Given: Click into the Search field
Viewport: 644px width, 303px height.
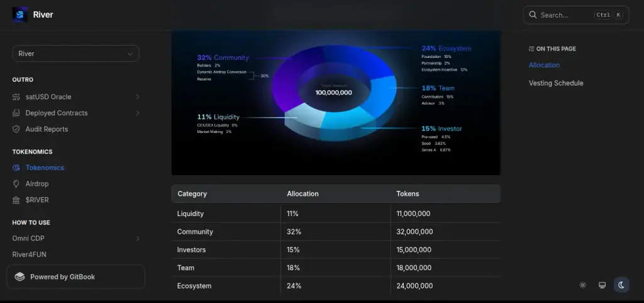Looking at the screenshot, I should (x=576, y=14).
